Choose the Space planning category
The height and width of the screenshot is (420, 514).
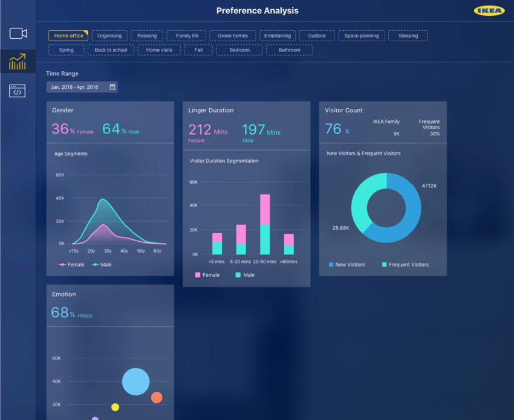361,36
